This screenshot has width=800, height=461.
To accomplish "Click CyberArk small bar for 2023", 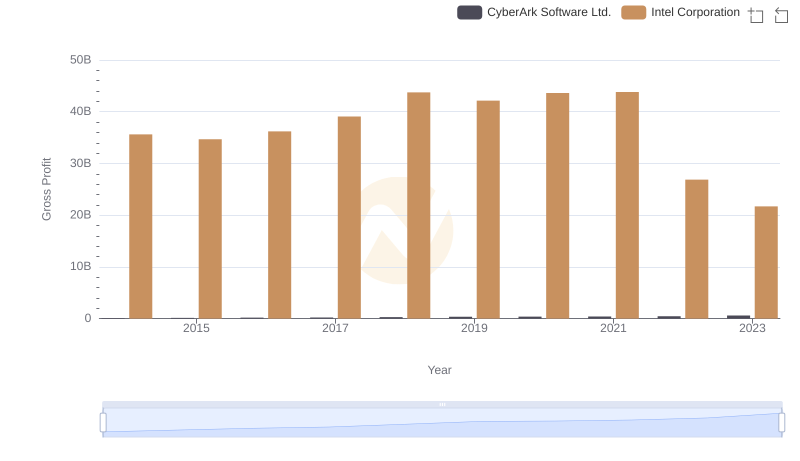I will tap(739, 317).
